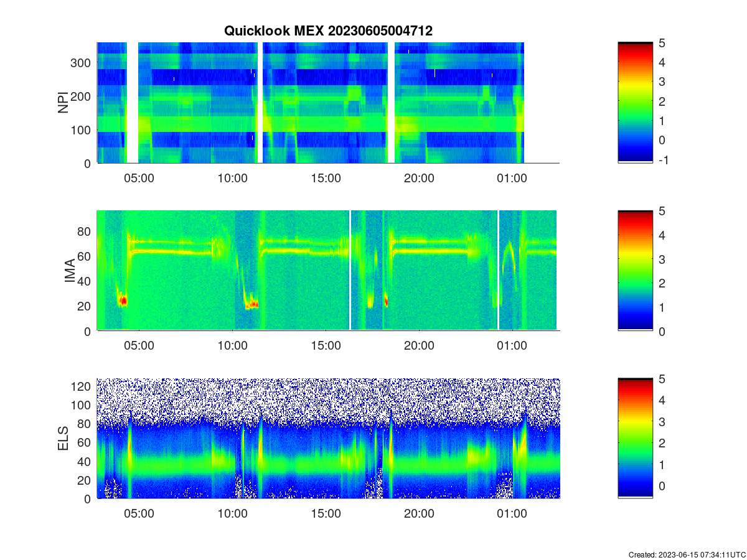This screenshot has width=747, height=560.
Task: Click the "15:00" time tick under the NPI plot
Action: (x=326, y=178)
